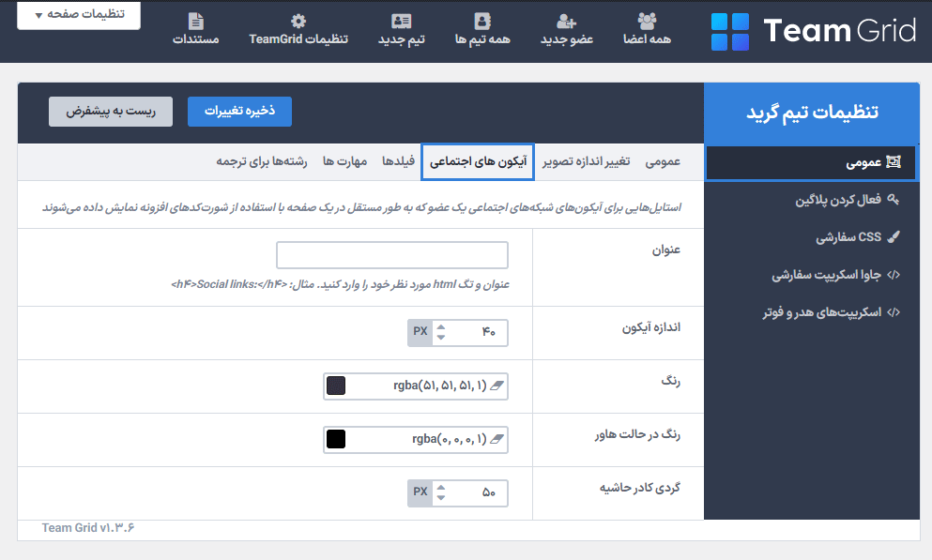This screenshot has width=932, height=560.
Task: Click the Documentation (مستندات) file icon
Action: click(x=195, y=21)
